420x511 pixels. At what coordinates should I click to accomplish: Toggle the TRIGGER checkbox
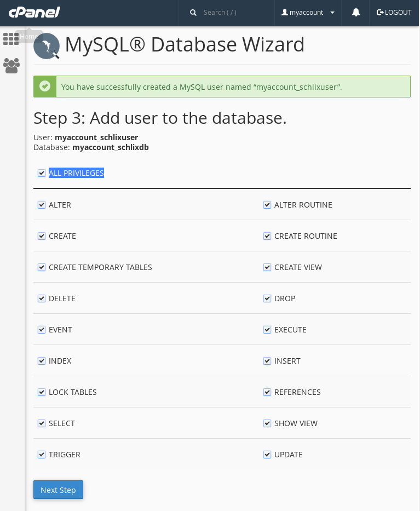tap(42, 455)
